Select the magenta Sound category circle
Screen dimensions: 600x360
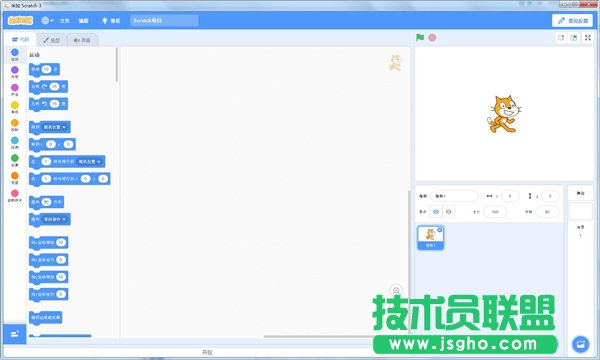tap(15, 88)
